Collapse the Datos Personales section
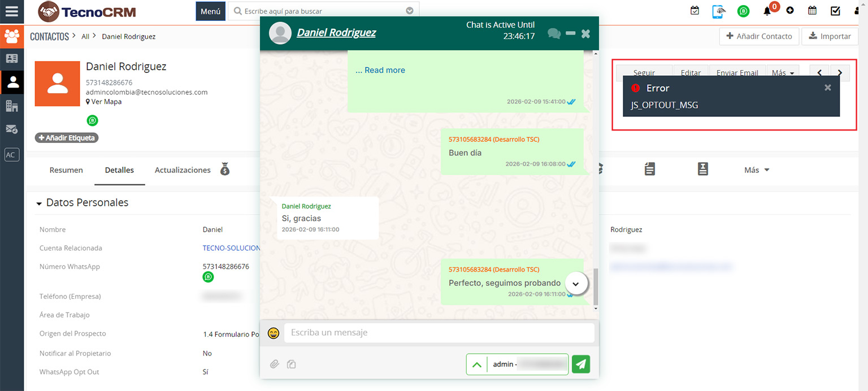The height and width of the screenshot is (391, 868). point(39,203)
